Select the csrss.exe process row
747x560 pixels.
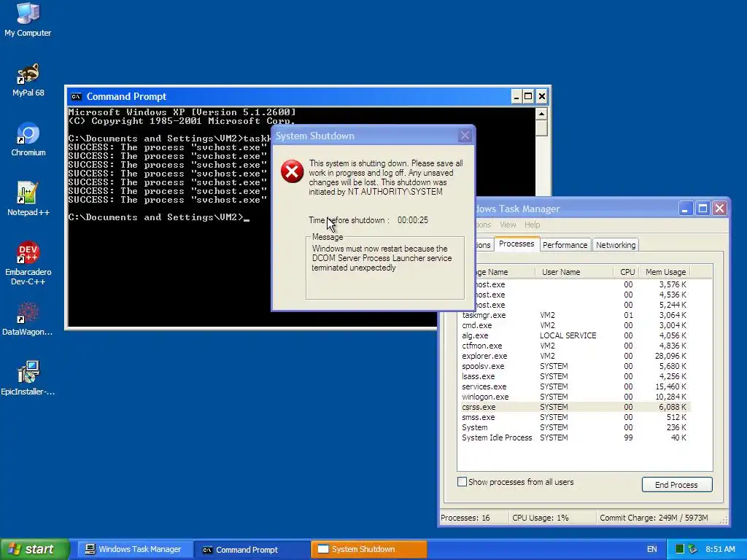pyautogui.click(x=574, y=407)
